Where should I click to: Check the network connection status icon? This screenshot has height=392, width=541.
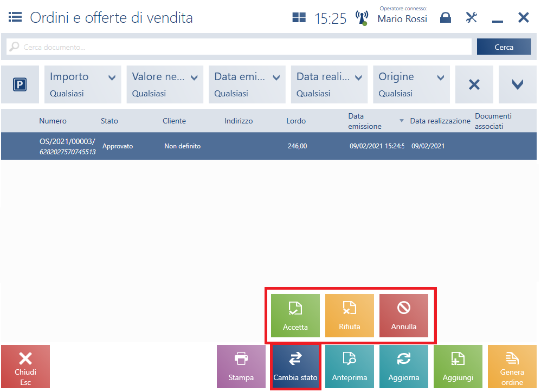click(x=362, y=18)
